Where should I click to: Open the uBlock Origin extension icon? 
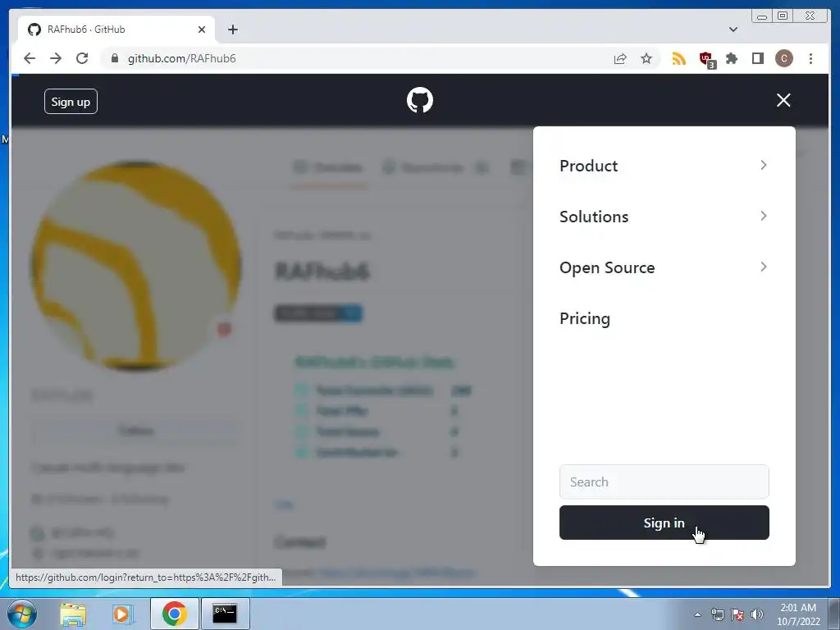point(707,59)
